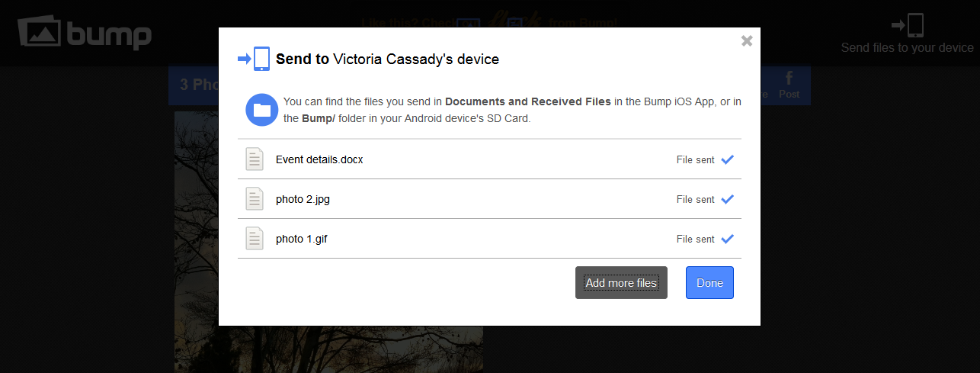Click the 3 Photos heading bar
Viewport: 980px width, 373px height.
(x=194, y=85)
